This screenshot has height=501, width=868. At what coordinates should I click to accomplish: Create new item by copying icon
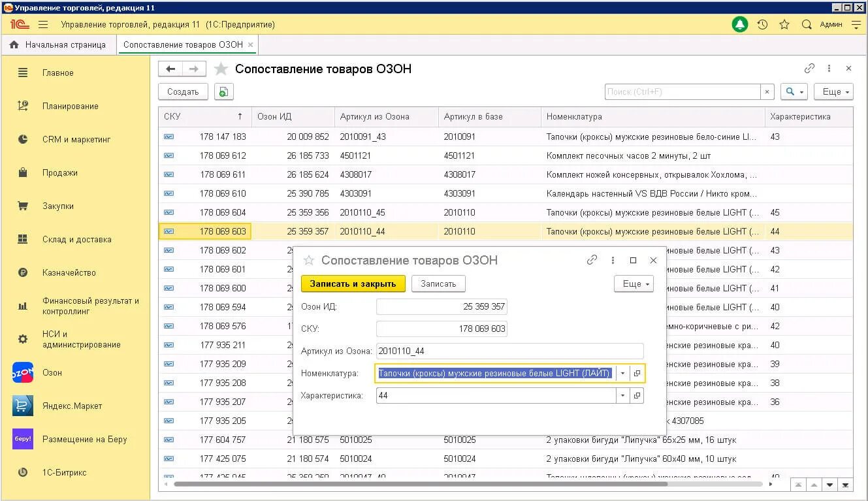pos(223,92)
